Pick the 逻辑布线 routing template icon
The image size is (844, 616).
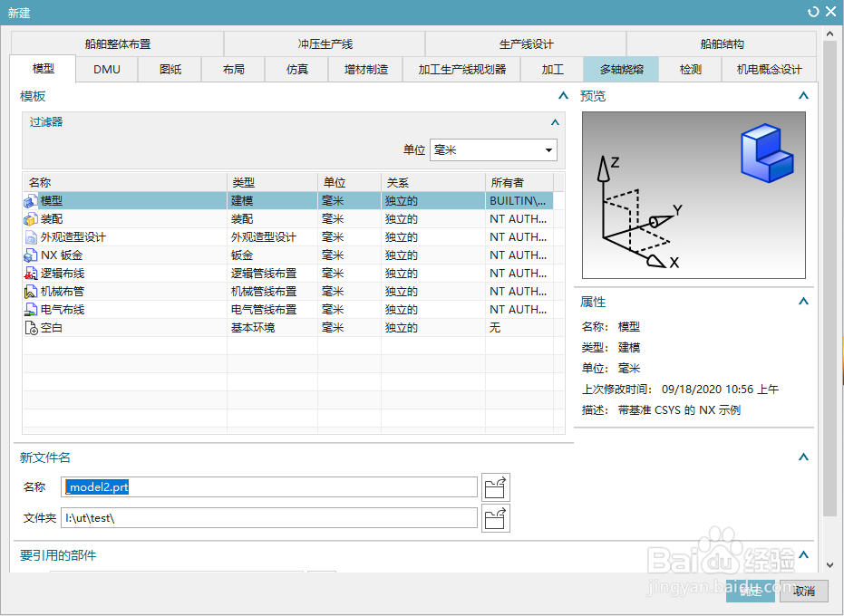(30, 273)
